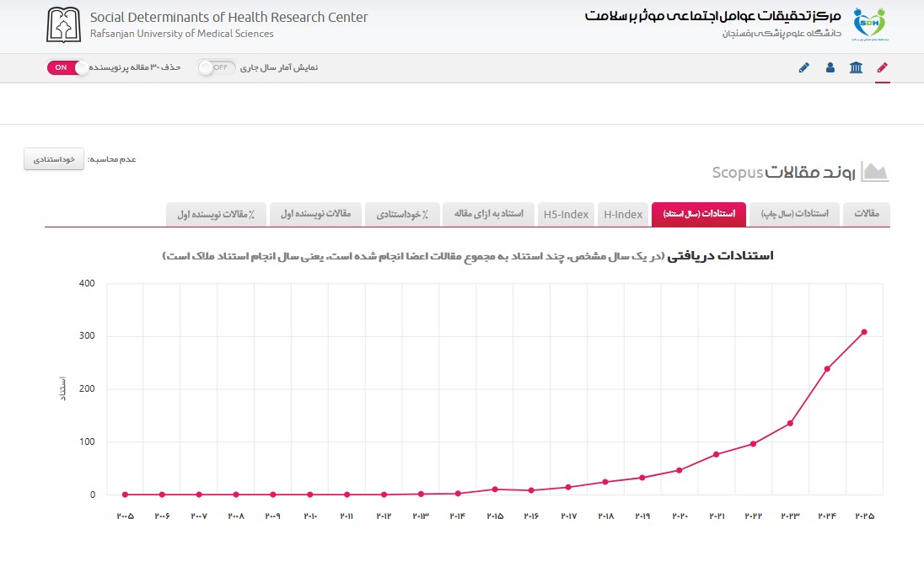Screen dimensions: 924x583
Task: Open the استناد به ازای مقاله tab
Action: pos(488,214)
